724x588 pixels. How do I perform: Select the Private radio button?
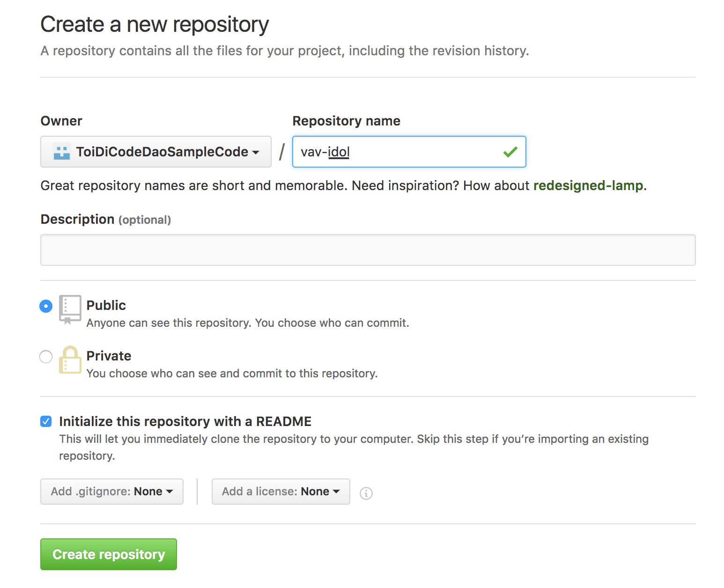46,357
